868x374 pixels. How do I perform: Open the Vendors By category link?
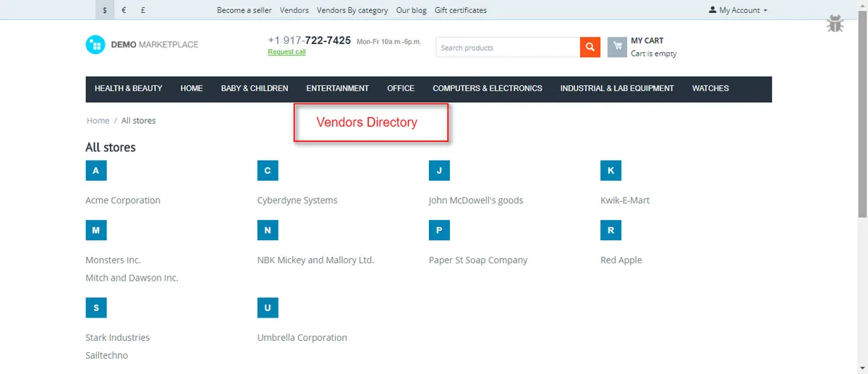(352, 10)
